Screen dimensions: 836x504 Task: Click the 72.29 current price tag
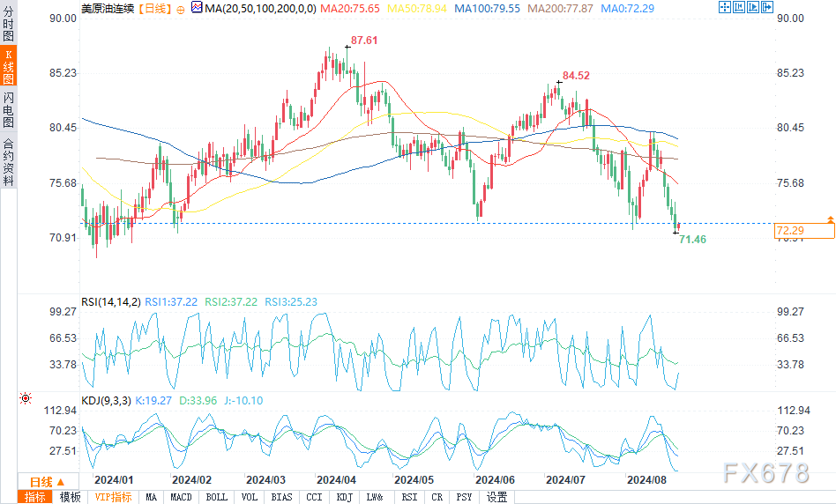pyautogui.click(x=804, y=230)
